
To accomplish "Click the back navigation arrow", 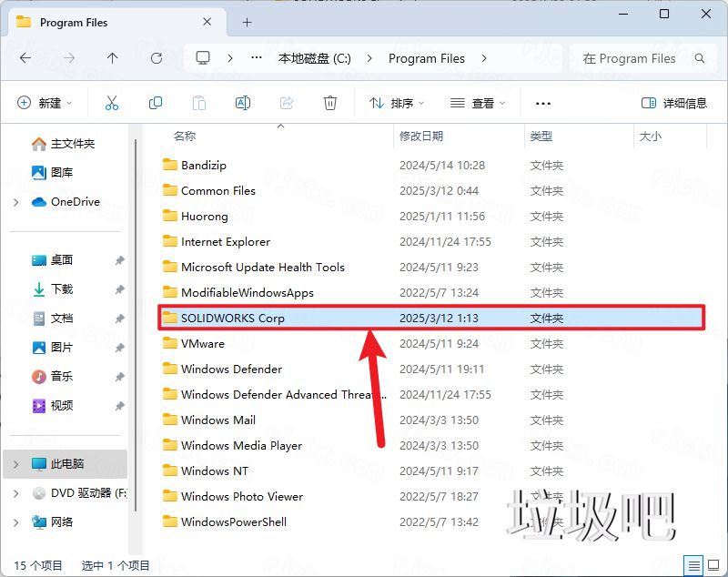I will [25, 58].
